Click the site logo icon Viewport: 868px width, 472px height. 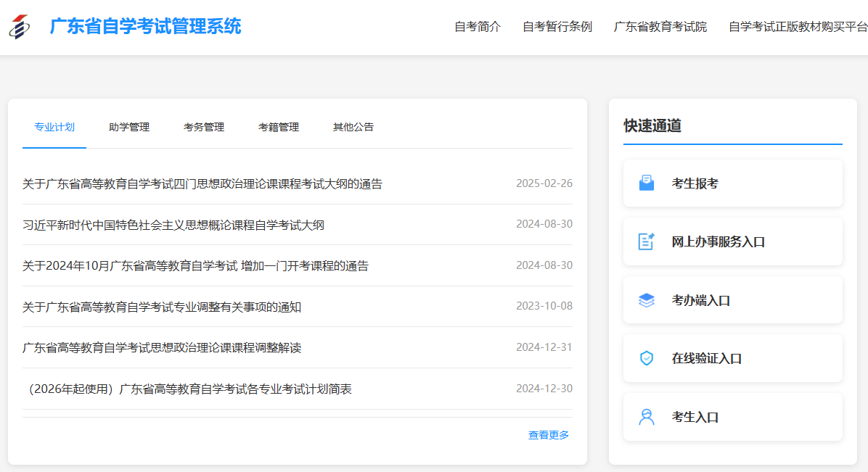point(20,27)
